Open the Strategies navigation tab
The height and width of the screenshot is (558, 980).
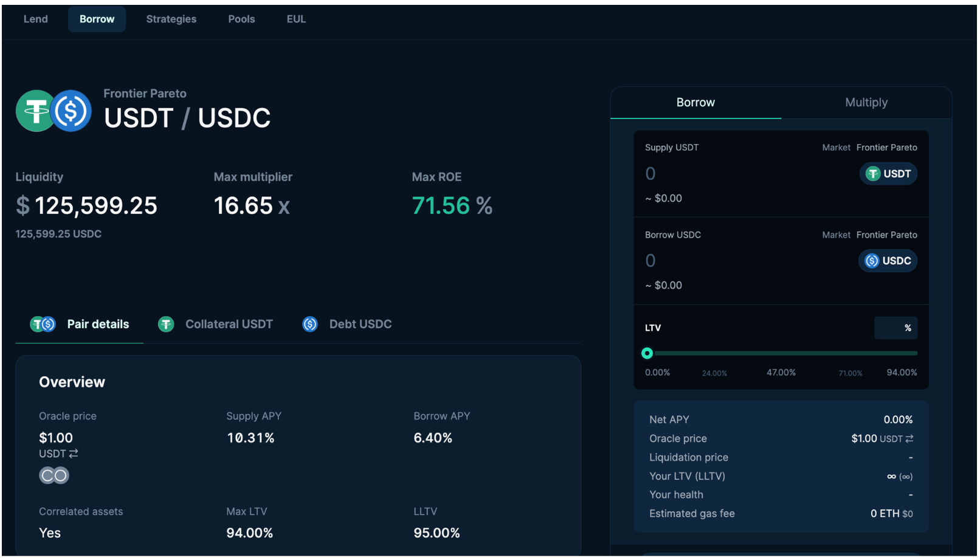point(171,19)
